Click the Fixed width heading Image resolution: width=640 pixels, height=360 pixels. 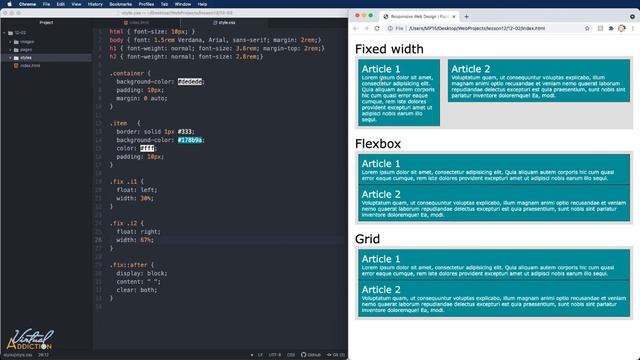(x=389, y=49)
